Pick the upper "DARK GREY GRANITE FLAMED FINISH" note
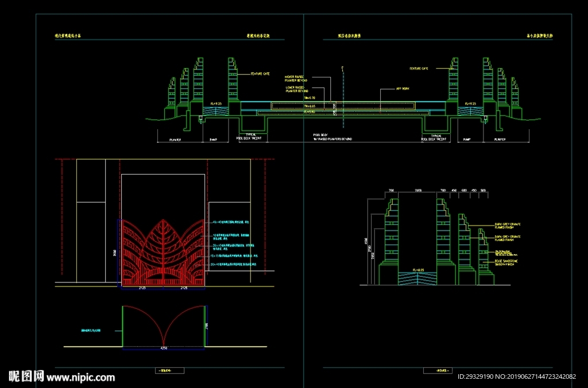Image resolution: width=588 pixels, height=388 pixels. click(x=508, y=226)
